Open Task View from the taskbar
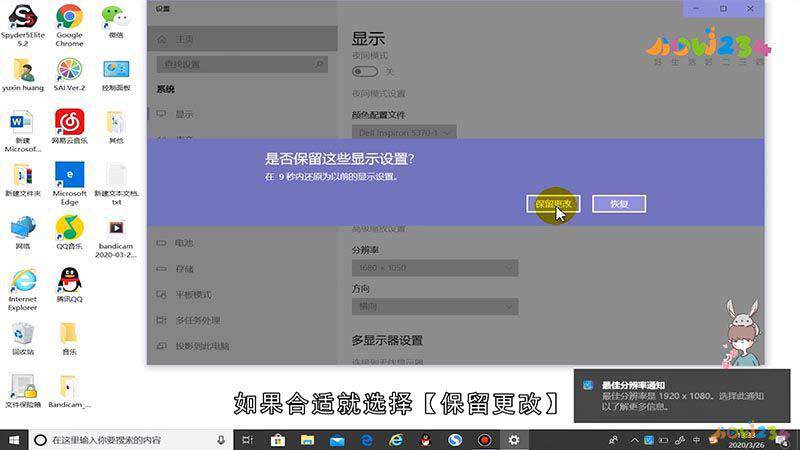Image resolution: width=800 pixels, height=450 pixels. (x=247, y=440)
